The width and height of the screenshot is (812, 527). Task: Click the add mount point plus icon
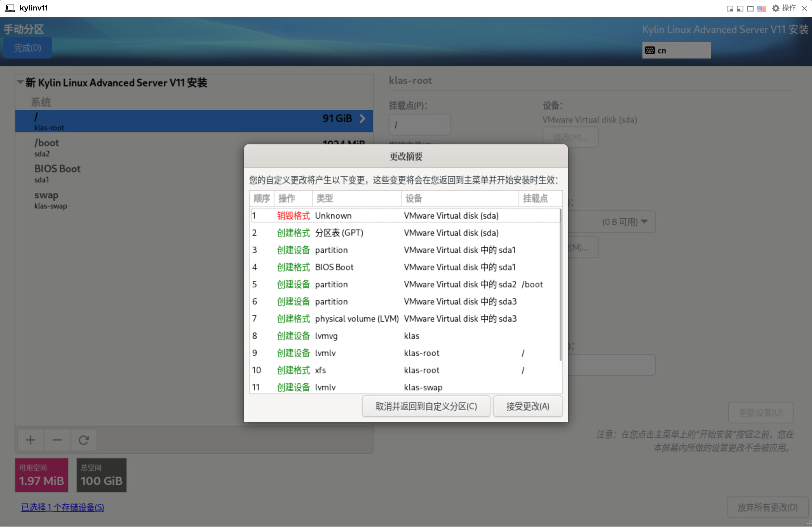click(x=30, y=440)
